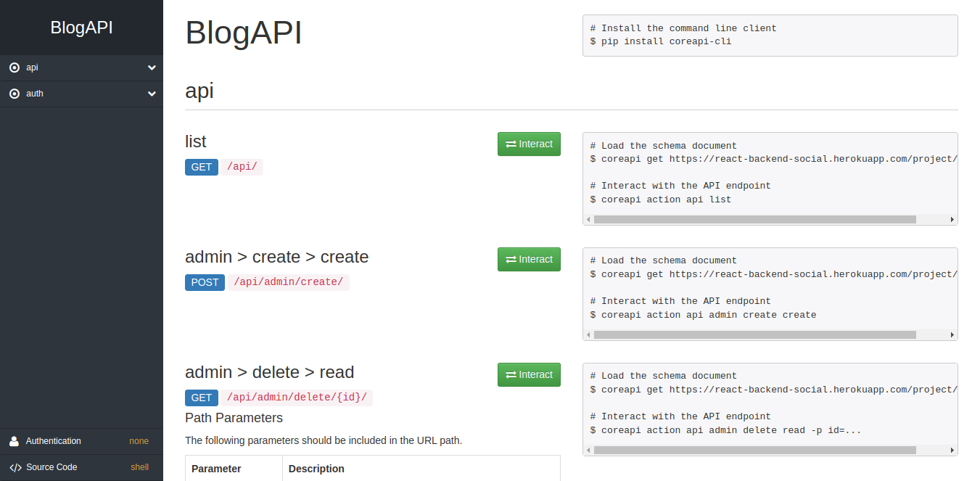
Task: Click the Authentication user icon
Action: [x=15, y=441]
